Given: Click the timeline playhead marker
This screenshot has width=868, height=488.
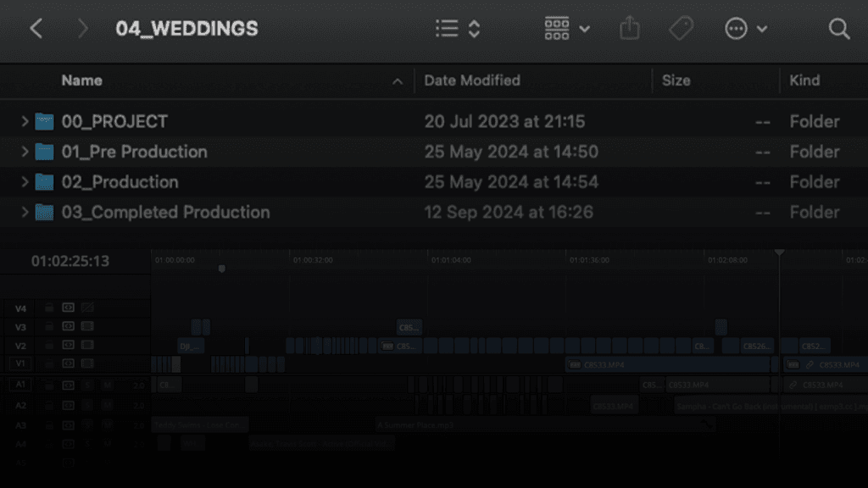Looking at the screenshot, I should coord(780,252).
